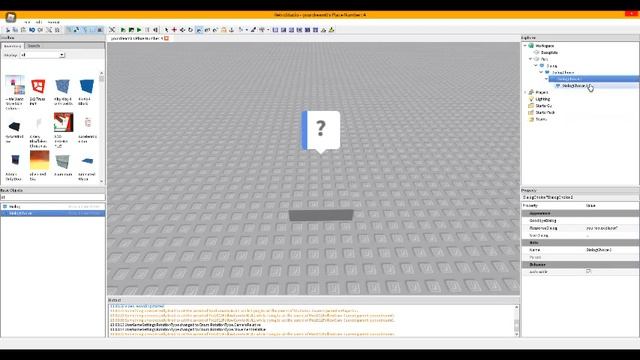
Task: Collapse the highlighted DialogChoice node arrow
Action: [x=547, y=79]
